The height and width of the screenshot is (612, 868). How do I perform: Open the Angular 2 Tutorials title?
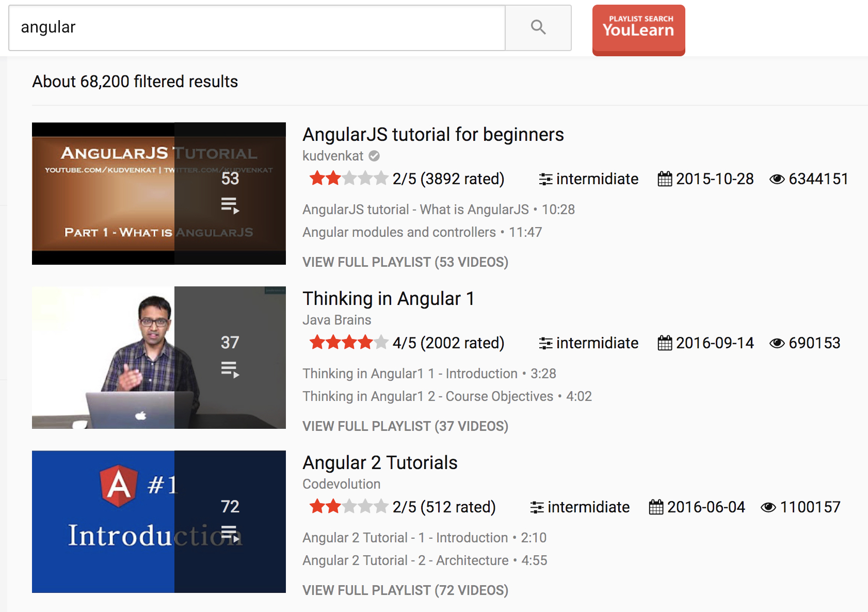click(380, 463)
